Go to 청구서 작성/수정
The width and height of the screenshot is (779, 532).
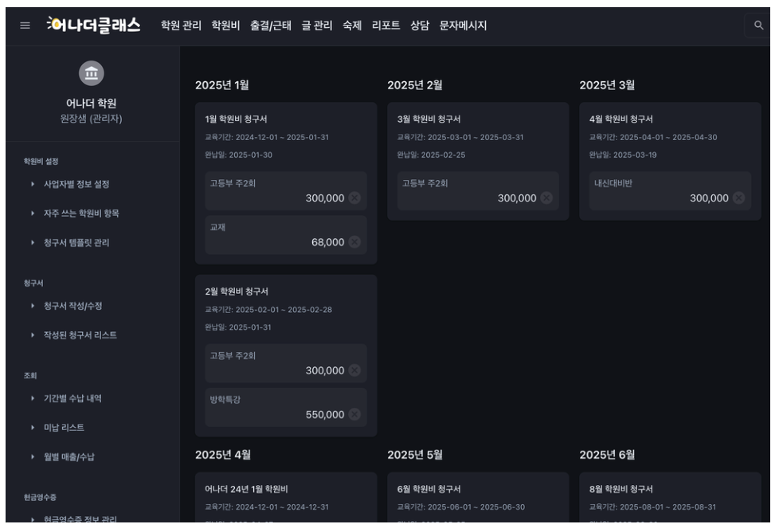pyautogui.click(x=73, y=306)
